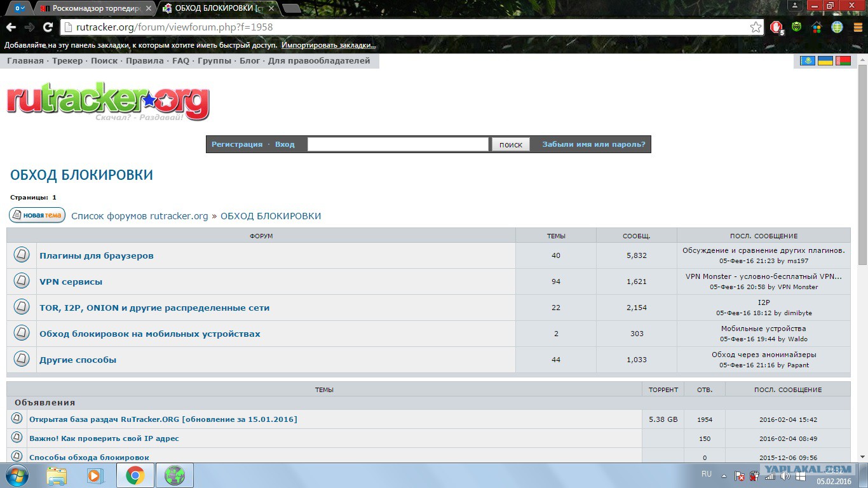Click the ОБХОД БЛОКИРОВКИ page heading
The height and width of the screenshot is (488, 868).
point(81,175)
